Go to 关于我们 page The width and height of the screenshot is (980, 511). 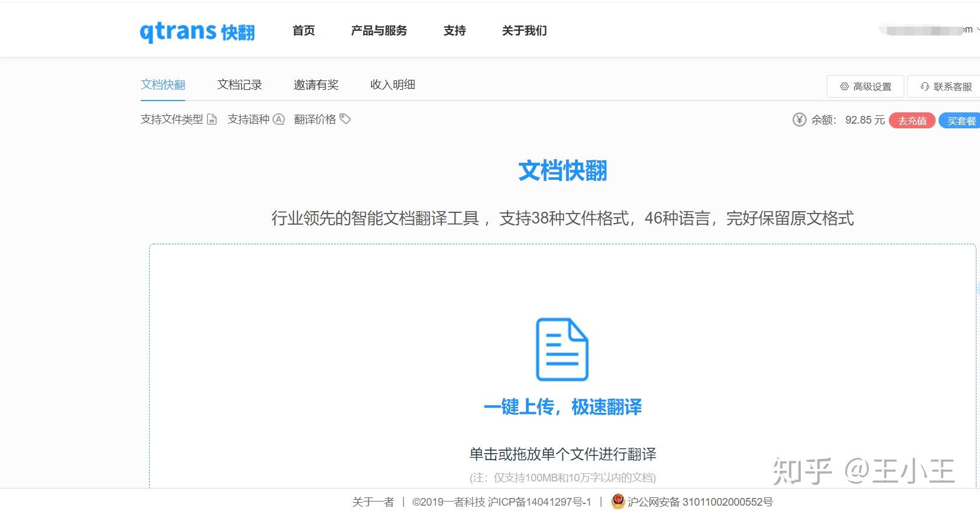pos(524,31)
